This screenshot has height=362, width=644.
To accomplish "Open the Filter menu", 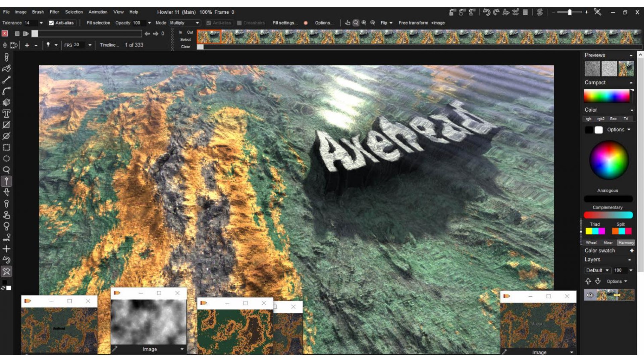I will coord(54,12).
